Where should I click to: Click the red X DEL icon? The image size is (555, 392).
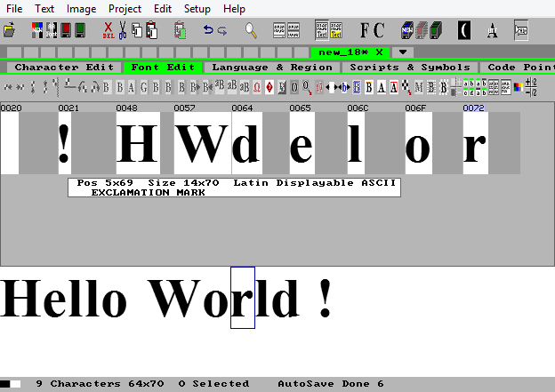(109, 30)
